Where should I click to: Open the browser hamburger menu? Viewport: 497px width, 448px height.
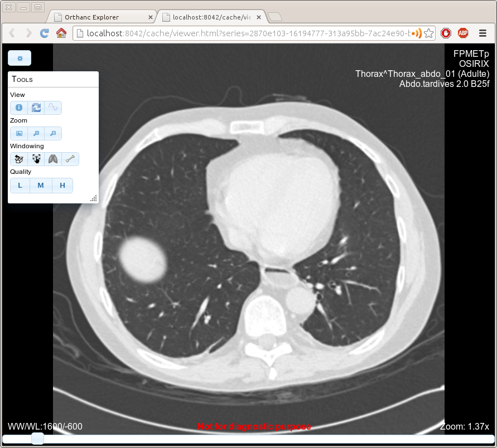click(x=482, y=33)
